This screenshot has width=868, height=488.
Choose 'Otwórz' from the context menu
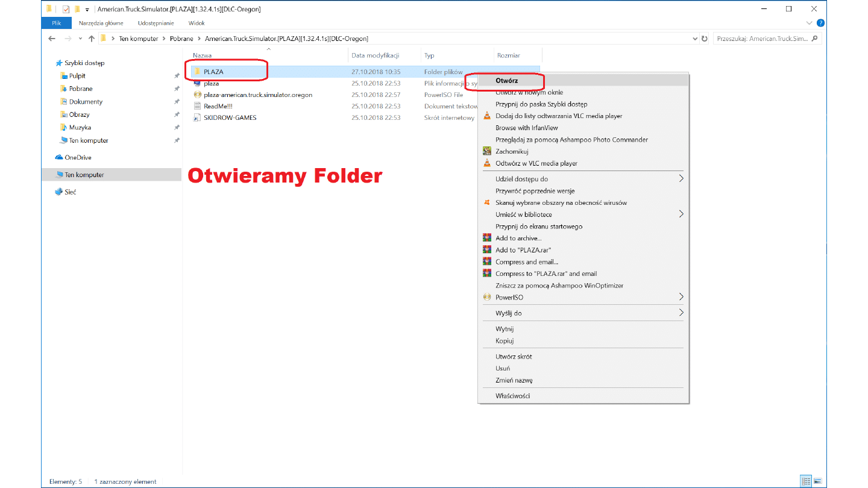click(x=507, y=80)
